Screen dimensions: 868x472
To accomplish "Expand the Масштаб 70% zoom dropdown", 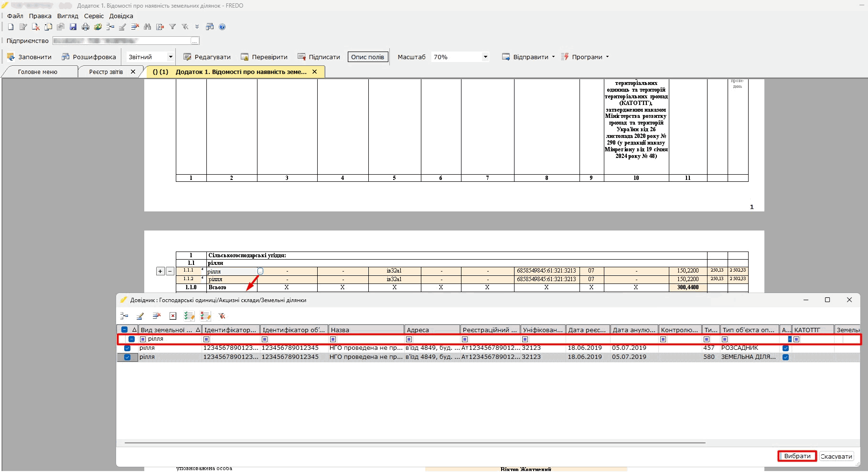I will click(485, 57).
